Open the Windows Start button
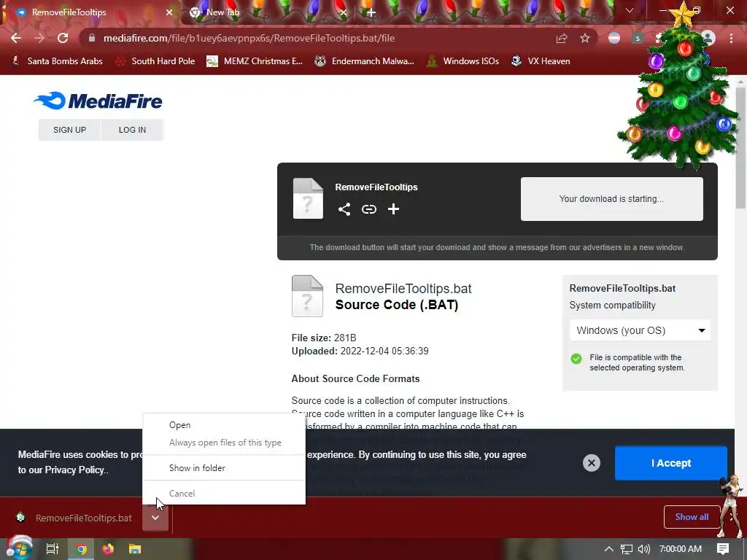 (19, 548)
